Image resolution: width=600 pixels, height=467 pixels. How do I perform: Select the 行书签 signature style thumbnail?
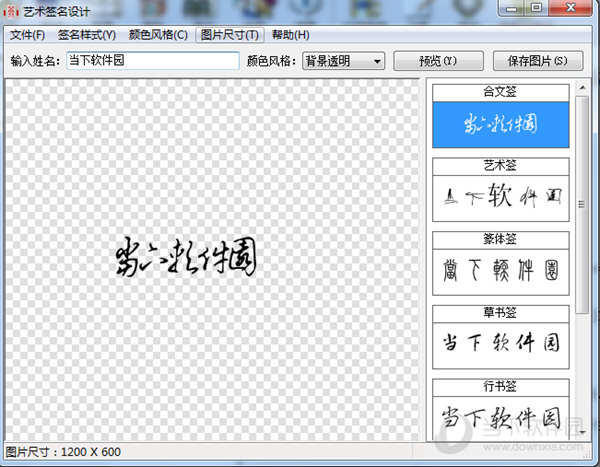500,415
